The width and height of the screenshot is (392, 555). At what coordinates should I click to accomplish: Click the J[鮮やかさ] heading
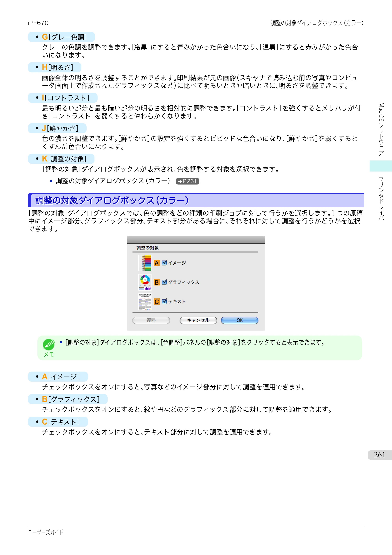(x=57, y=128)
